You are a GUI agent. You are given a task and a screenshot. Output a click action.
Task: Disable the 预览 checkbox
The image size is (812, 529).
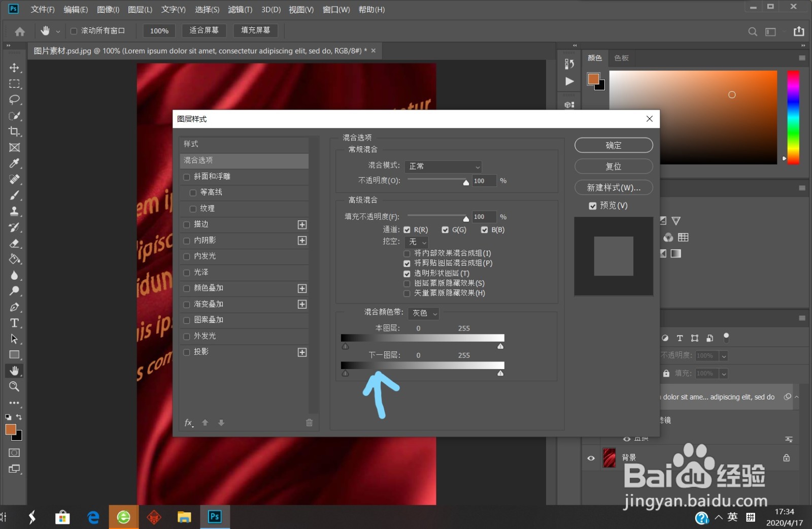coord(592,206)
